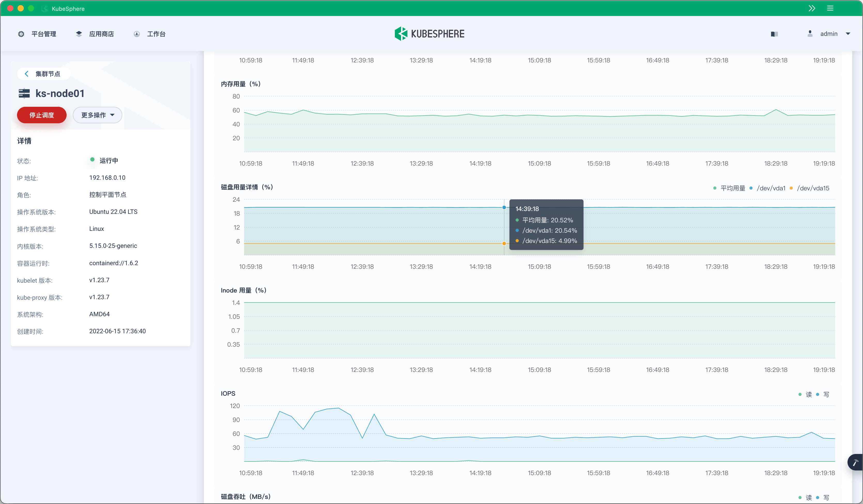
Task: Expand the 更多操作 dropdown
Action: [x=97, y=115]
